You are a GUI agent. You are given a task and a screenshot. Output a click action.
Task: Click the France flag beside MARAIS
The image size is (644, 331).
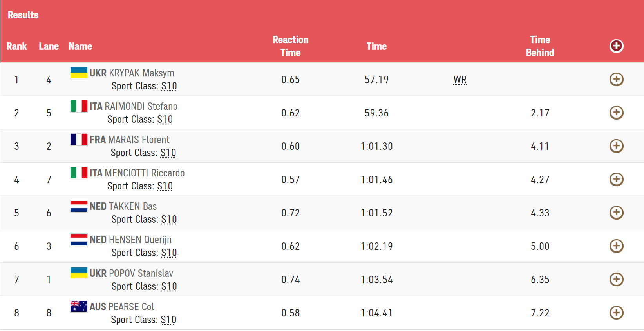point(79,139)
